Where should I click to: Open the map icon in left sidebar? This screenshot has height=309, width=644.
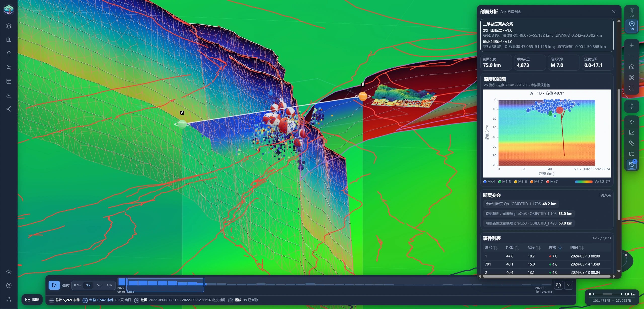click(9, 40)
